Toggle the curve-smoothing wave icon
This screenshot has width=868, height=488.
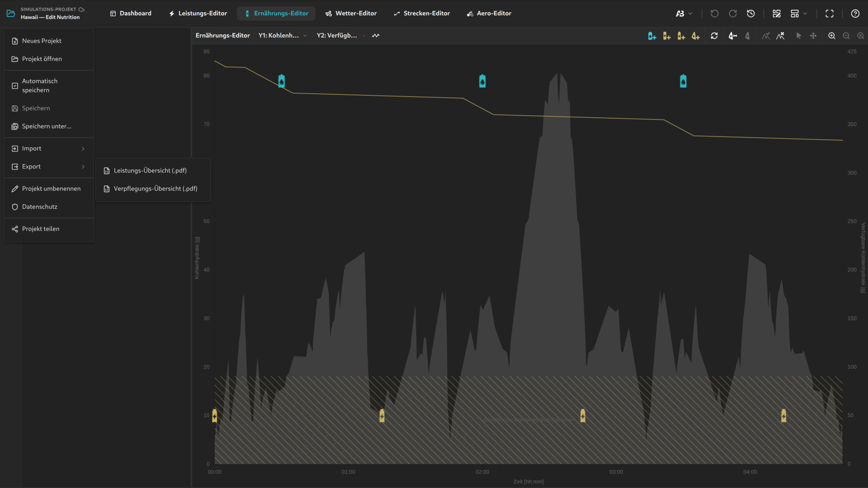click(x=376, y=36)
